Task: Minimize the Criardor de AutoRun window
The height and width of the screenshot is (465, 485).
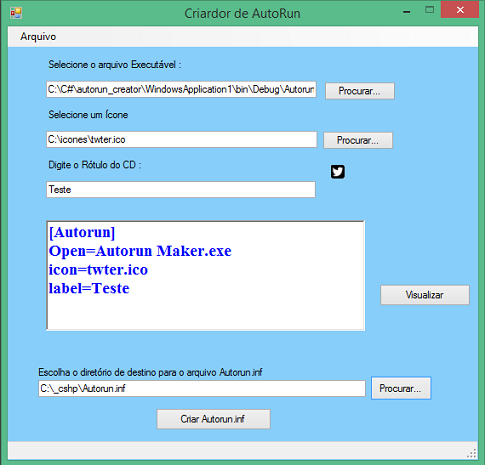Action: coord(406,12)
